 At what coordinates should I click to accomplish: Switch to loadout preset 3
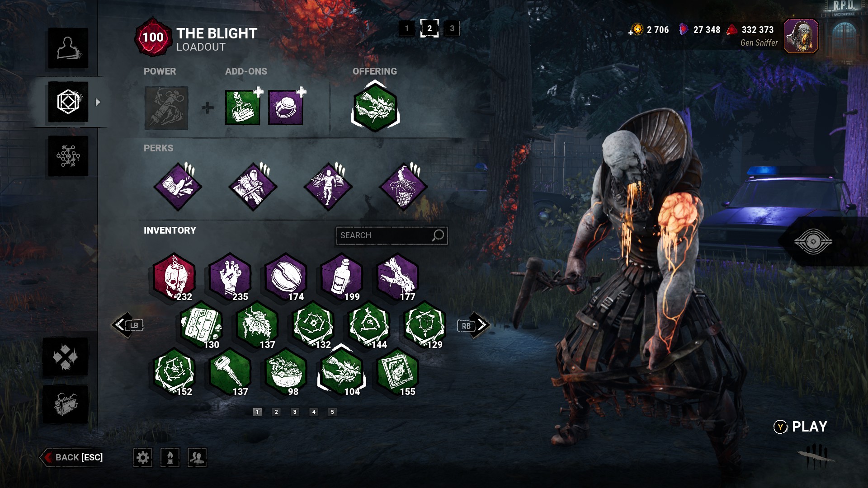coord(452,29)
